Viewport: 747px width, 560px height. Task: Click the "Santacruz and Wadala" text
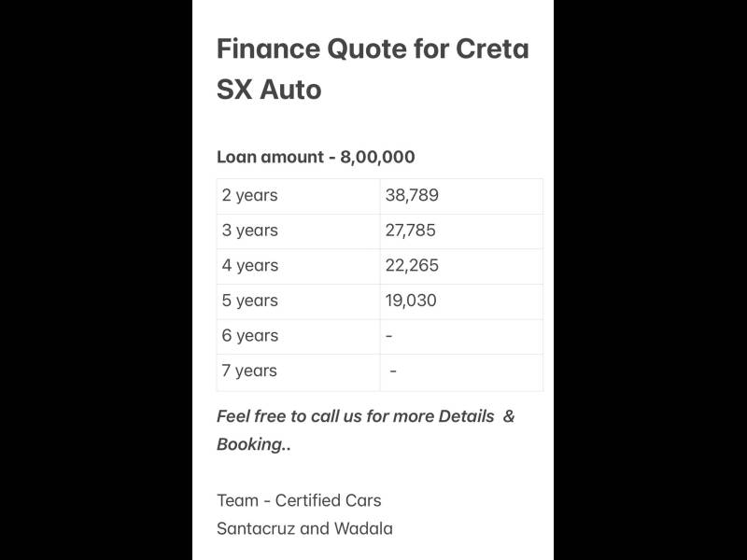click(x=304, y=528)
